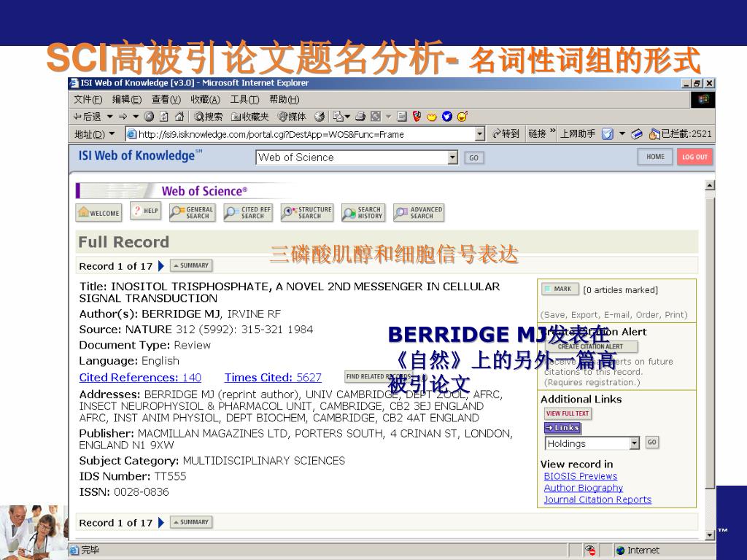This screenshot has height=560, width=747.
Task: Click the page scrollbar up arrow
Action: 710,185
